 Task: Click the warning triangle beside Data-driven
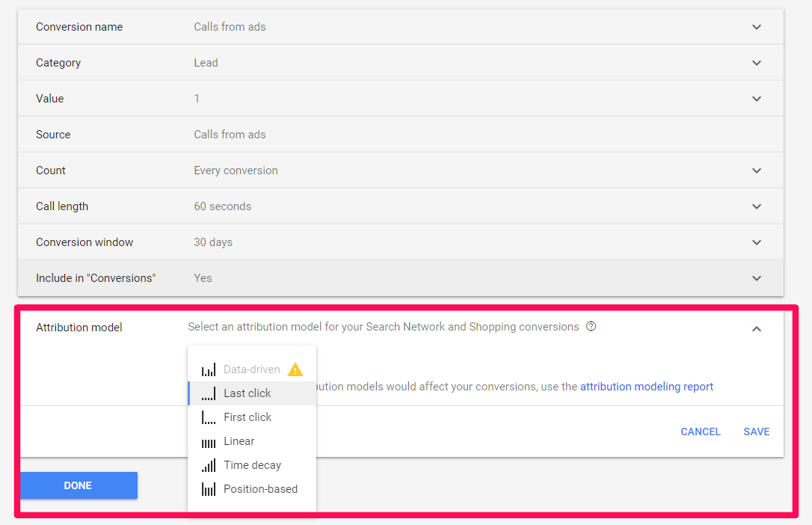[296, 369]
